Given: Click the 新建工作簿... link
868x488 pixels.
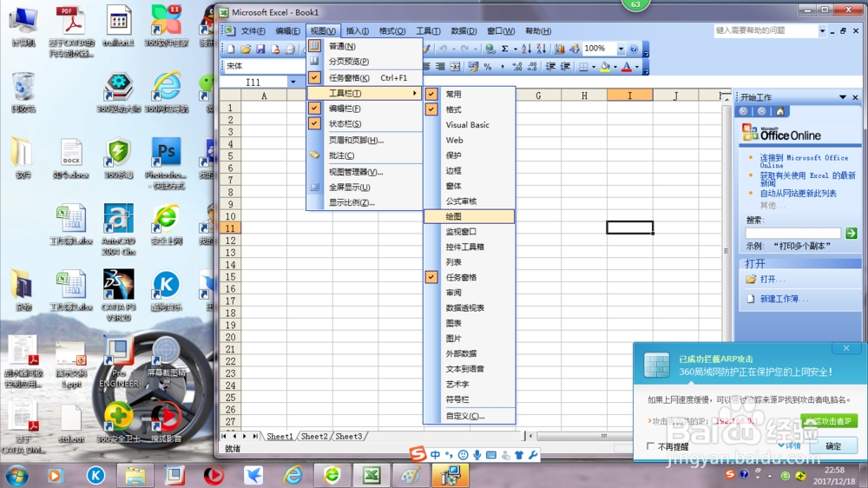Looking at the screenshot, I should (784, 299).
